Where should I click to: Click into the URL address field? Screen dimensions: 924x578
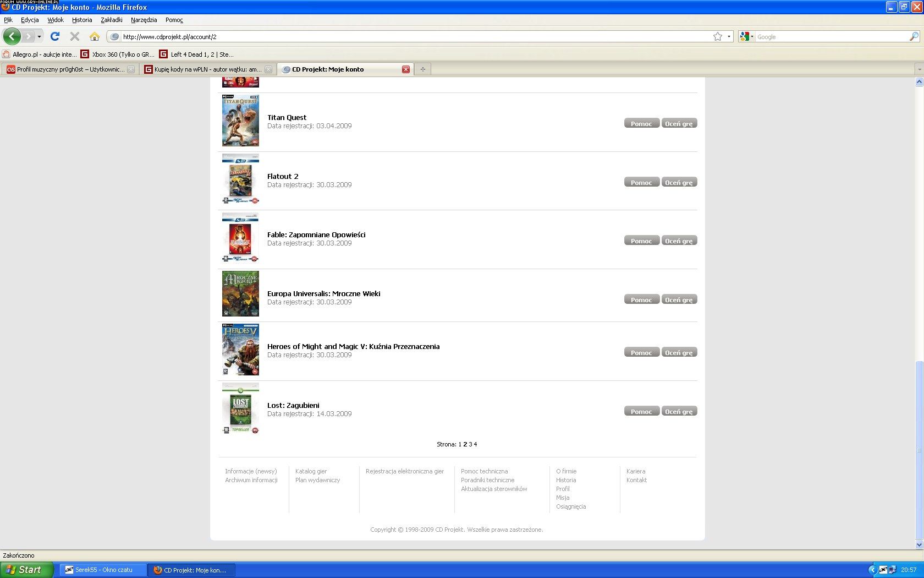pyautogui.click(x=415, y=37)
